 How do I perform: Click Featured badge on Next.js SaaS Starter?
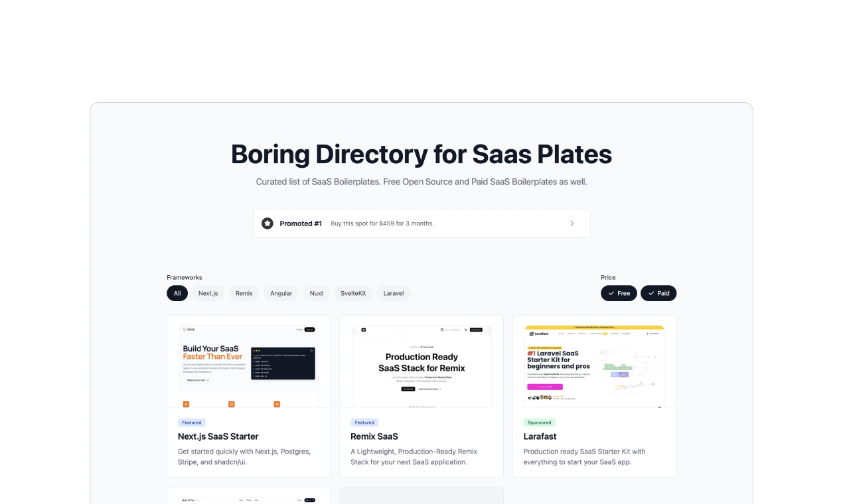[x=192, y=422]
